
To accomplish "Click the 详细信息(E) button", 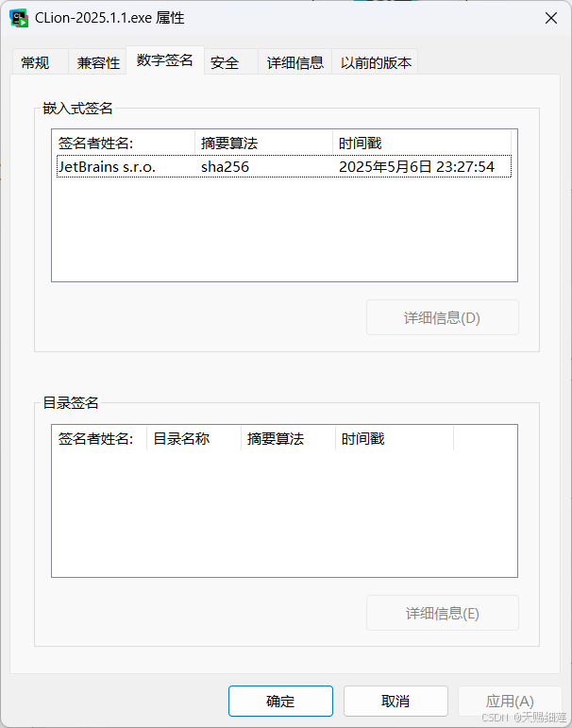I will pyautogui.click(x=442, y=614).
